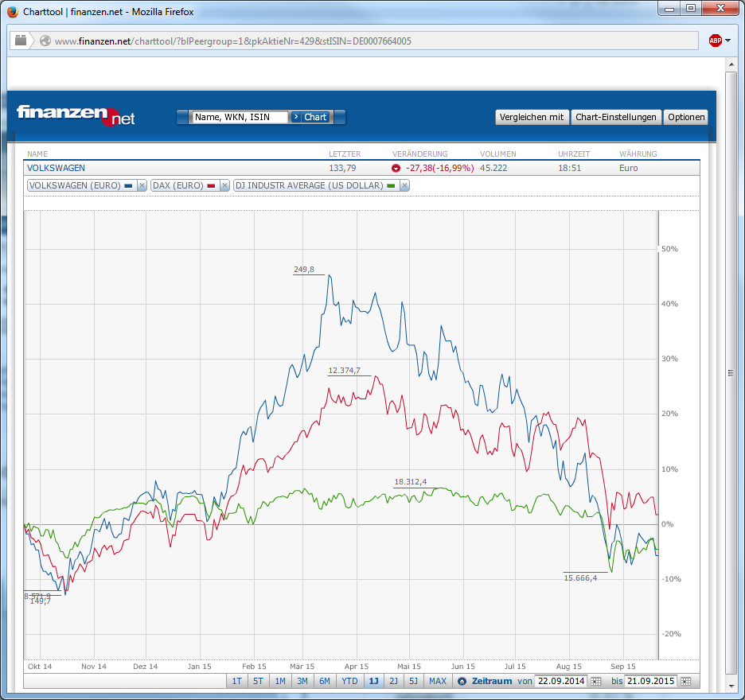This screenshot has width=745, height=700.
Task: Click the green flag on DJ INDUSTR AVERAGE chip
Action: [x=390, y=185]
